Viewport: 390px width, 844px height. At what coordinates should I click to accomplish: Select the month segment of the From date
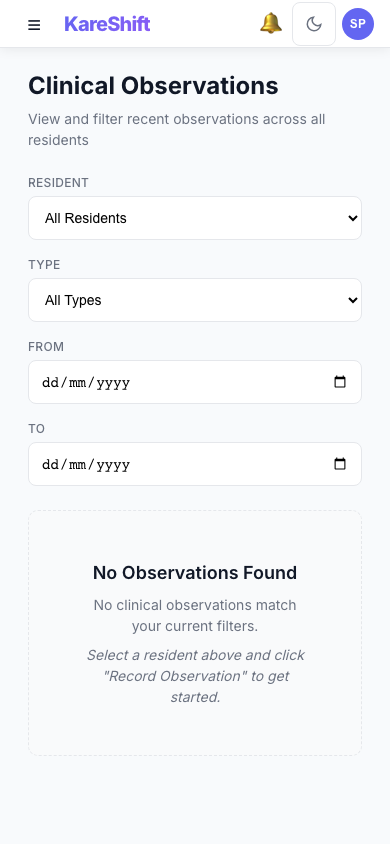click(x=77, y=383)
